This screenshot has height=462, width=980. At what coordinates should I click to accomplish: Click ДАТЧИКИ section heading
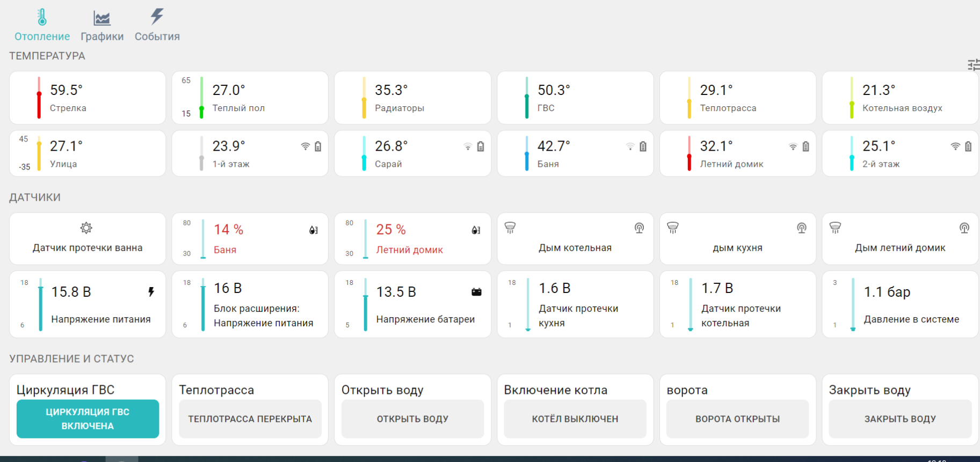(x=35, y=197)
